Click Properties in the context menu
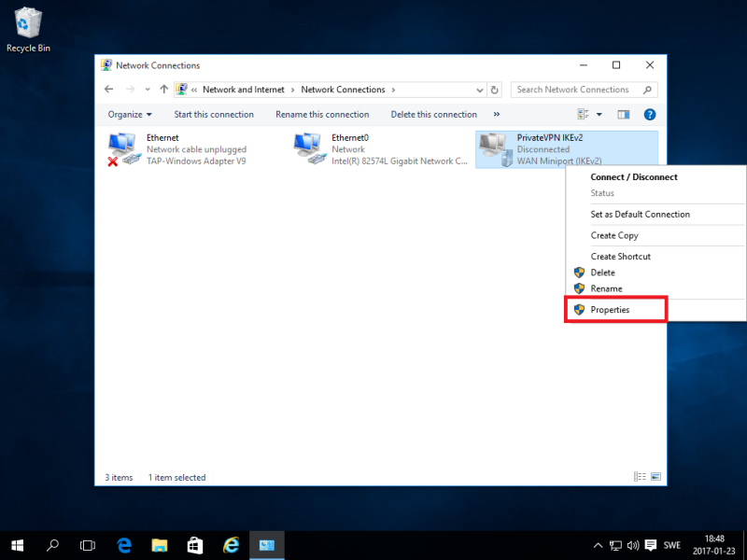 pyautogui.click(x=610, y=310)
